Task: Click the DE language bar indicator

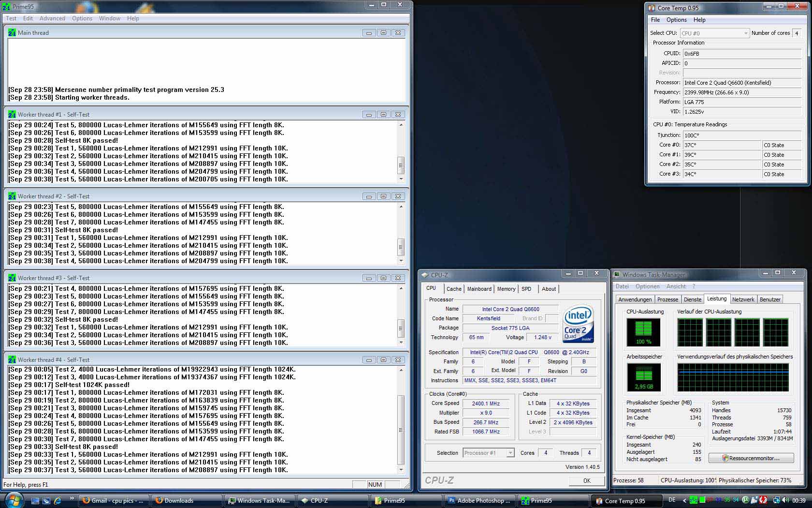Action: click(672, 500)
